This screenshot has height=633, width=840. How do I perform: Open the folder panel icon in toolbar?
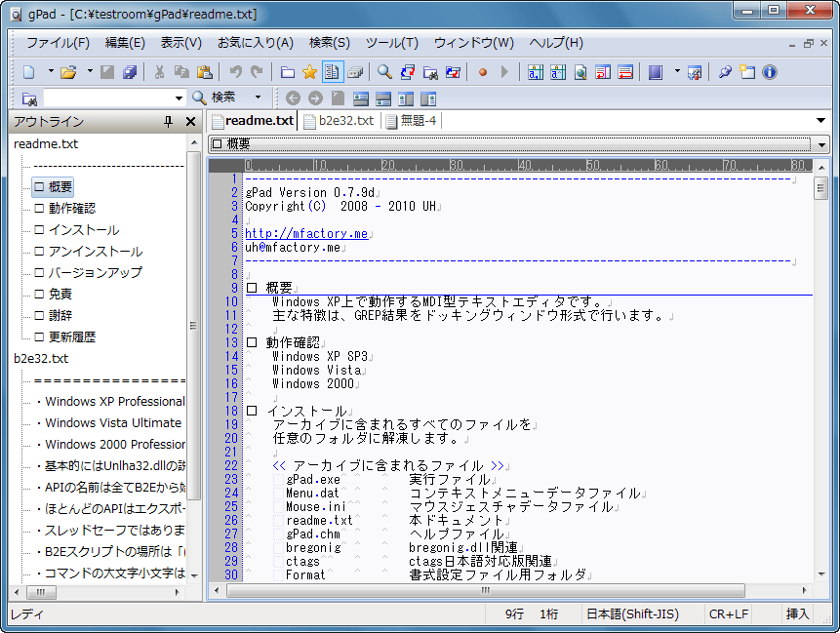point(288,72)
